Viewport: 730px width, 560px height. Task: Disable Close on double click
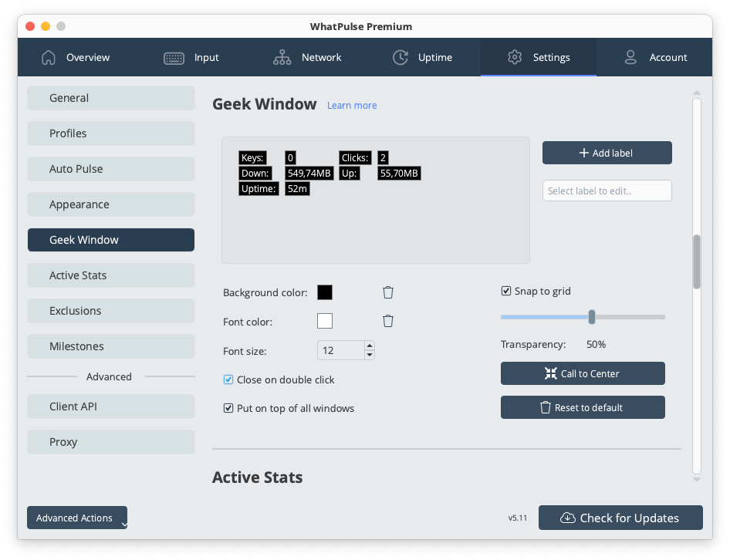click(228, 380)
